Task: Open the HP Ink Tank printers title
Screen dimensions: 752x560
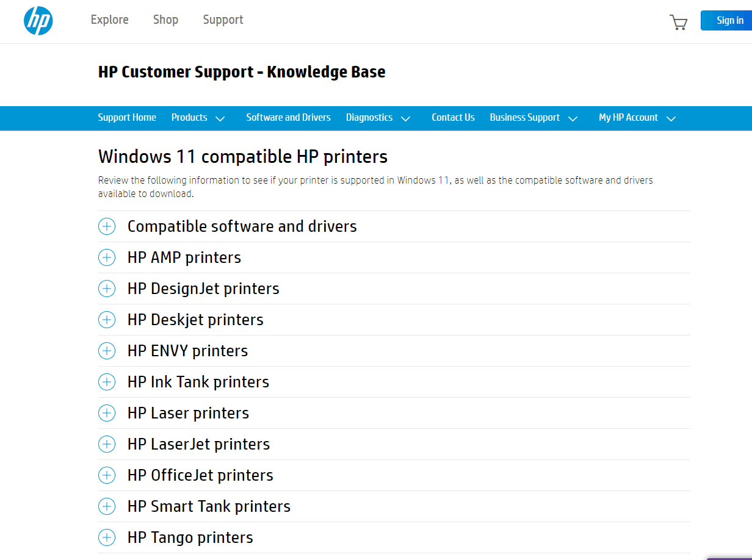Action: pyautogui.click(x=198, y=382)
